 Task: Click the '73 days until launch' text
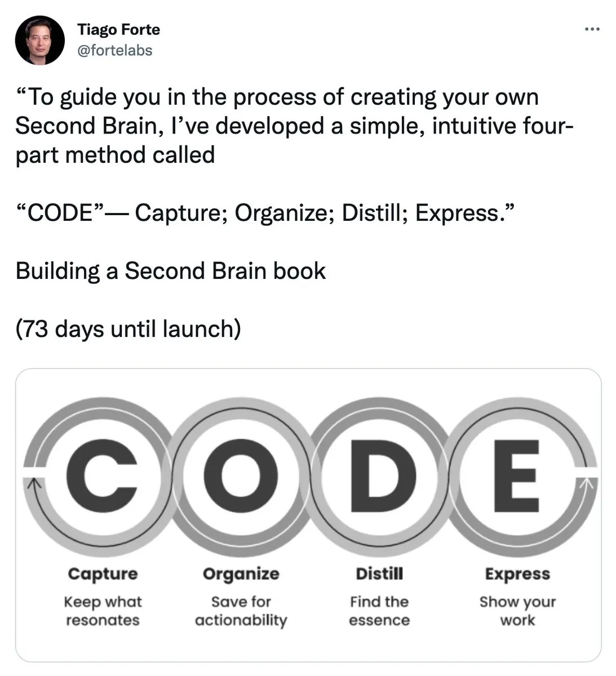pyautogui.click(x=128, y=329)
